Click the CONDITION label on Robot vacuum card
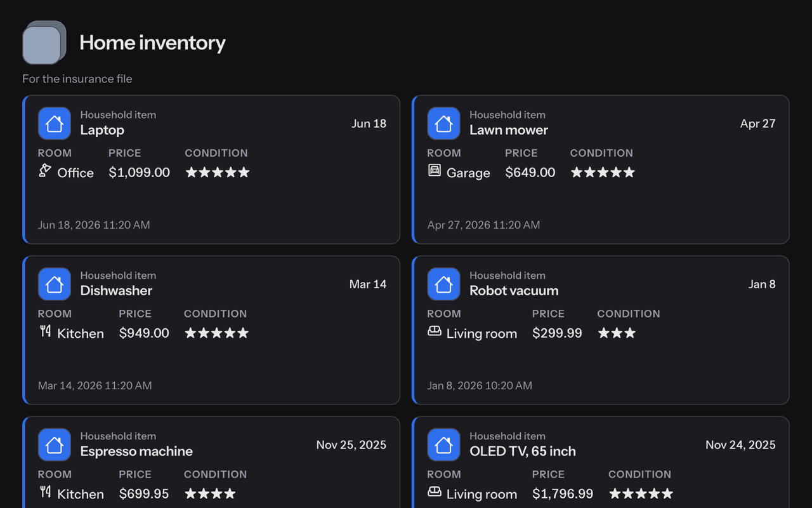Screen dimensions: 812x508 tap(629, 314)
